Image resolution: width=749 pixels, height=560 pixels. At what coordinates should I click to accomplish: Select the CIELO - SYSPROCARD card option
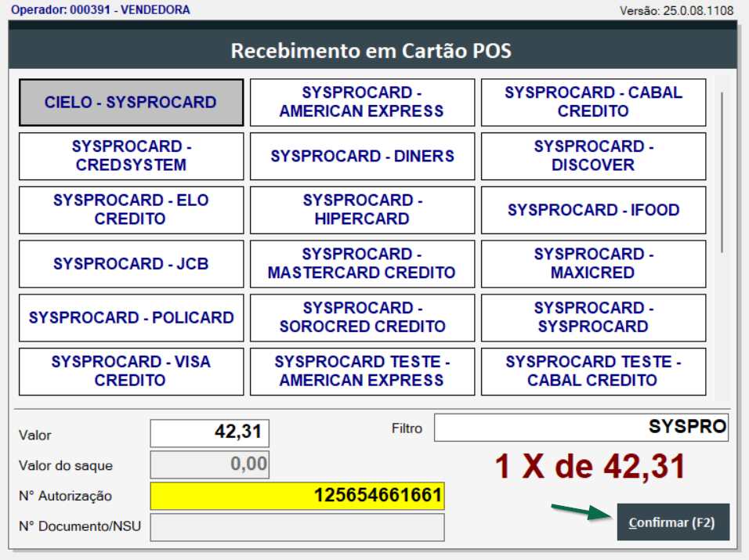(132, 103)
